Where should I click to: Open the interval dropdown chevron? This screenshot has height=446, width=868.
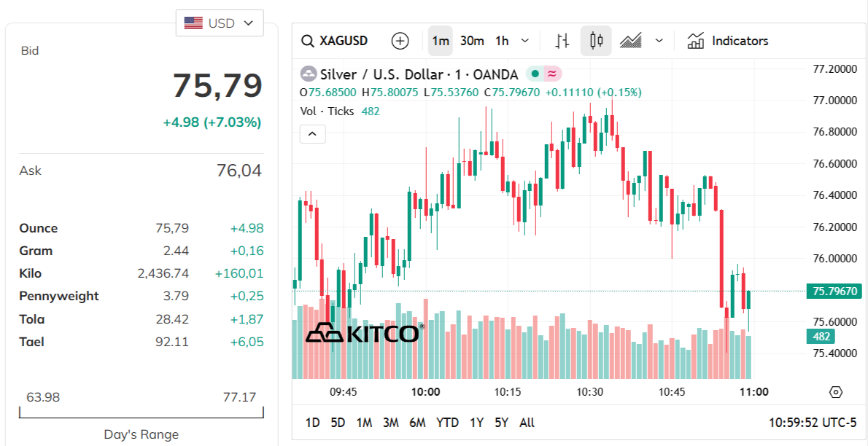coord(524,41)
